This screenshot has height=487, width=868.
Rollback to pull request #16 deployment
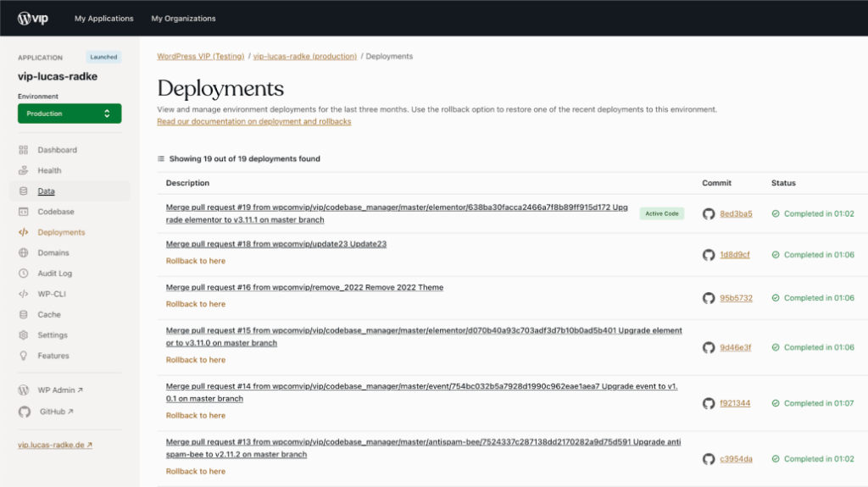pos(196,304)
